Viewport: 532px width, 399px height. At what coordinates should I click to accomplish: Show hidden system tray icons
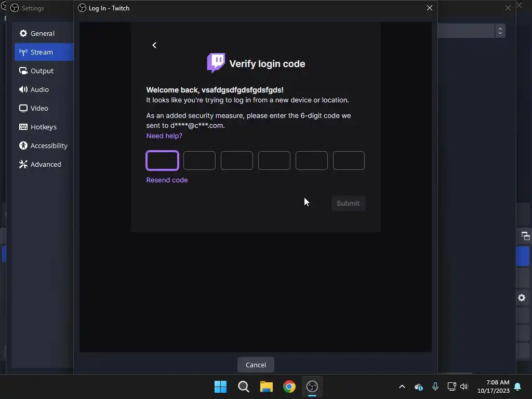pos(402,387)
